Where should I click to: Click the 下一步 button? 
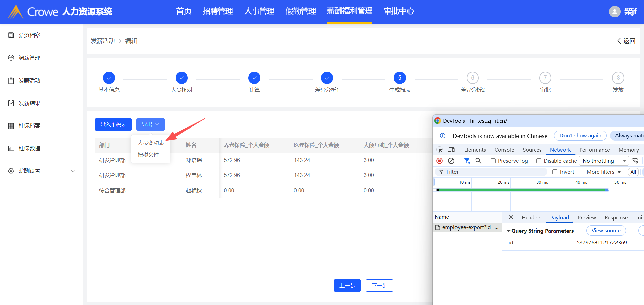[379, 286]
